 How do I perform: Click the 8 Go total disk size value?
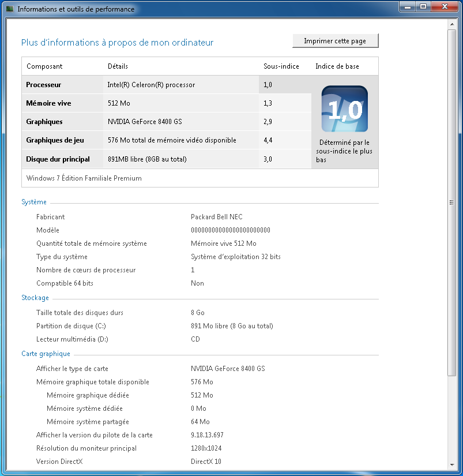198,313
